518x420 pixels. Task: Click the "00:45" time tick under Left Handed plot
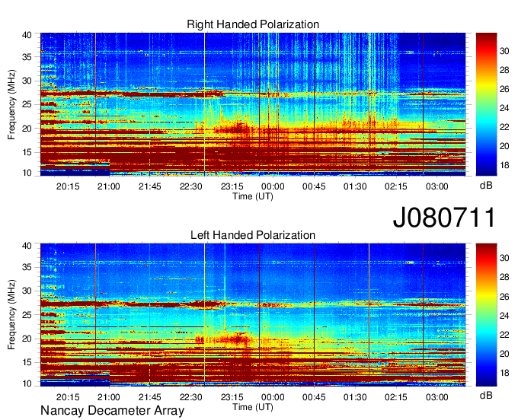[x=314, y=397]
